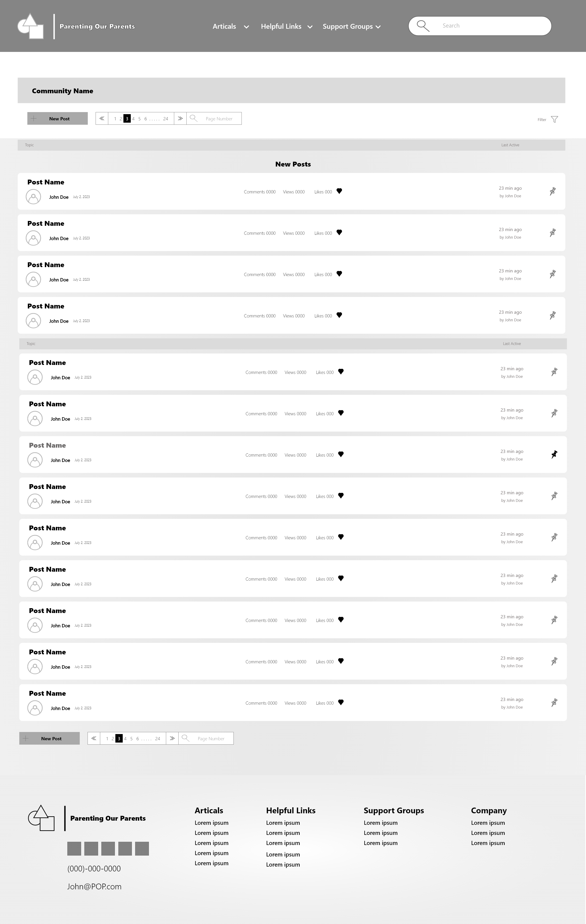The image size is (586, 924).
Task: Go to first page using top double-left arrow
Action: click(x=102, y=119)
